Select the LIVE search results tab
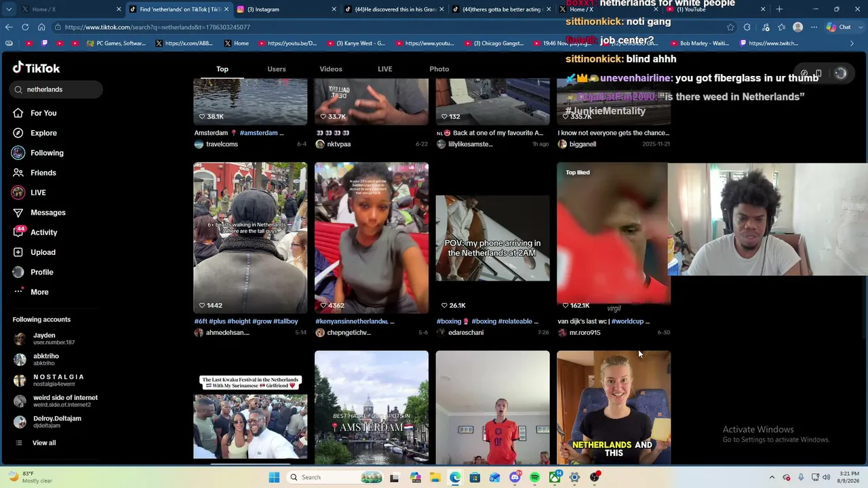This screenshot has height=488, width=868. [x=384, y=69]
